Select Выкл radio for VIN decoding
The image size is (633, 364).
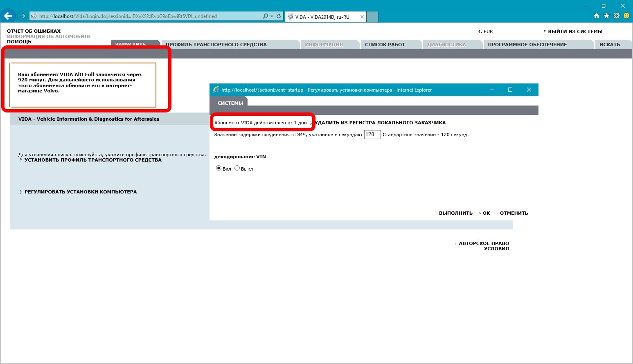(x=237, y=168)
